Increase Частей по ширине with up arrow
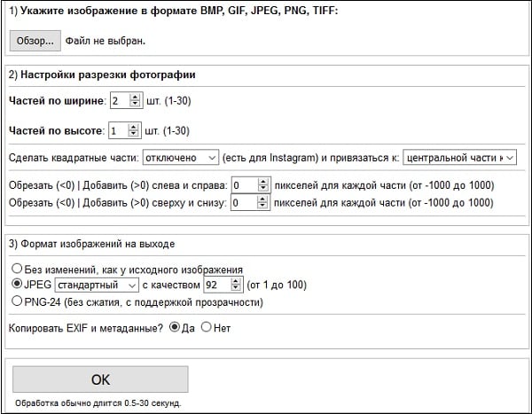Screen dimensions: 532x414 tap(135, 97)
